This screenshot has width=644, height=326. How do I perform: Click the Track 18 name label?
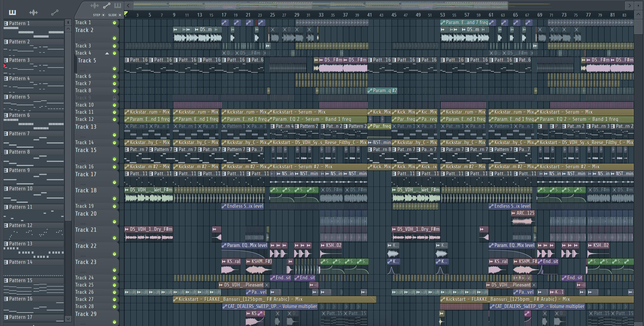coord(86,191)
